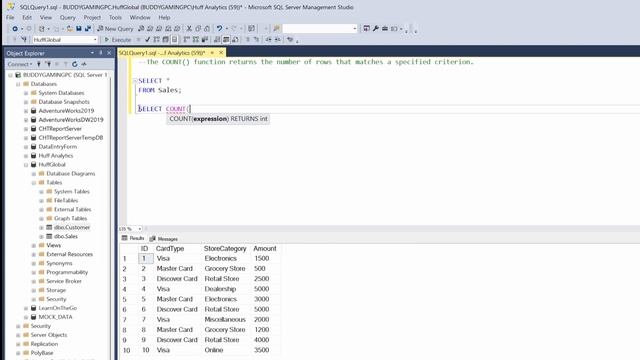This screenshot has width=640, height=360.
Task: Click the Parse query checkmark icon
Action: click(x=147, y=40)
